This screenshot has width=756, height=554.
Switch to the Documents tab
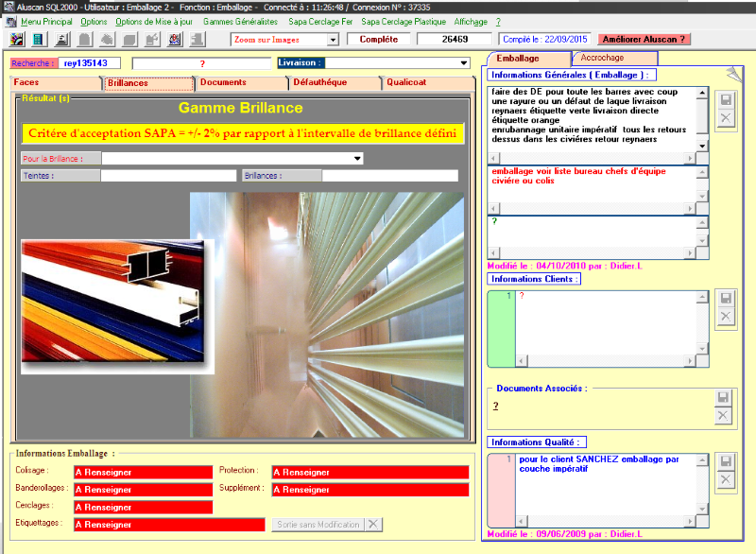241,83
